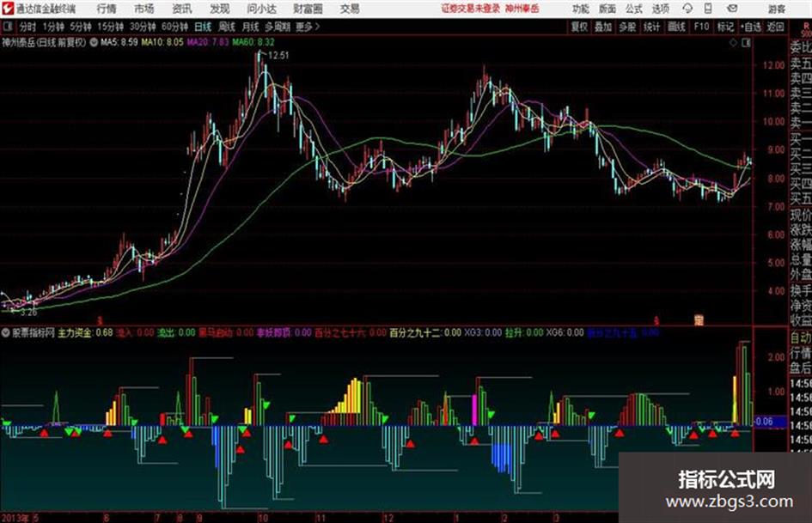Click the MA10: 8.05 indicator label
The image size is (812, 523).
pyautogui.click(x=162, y=42)
